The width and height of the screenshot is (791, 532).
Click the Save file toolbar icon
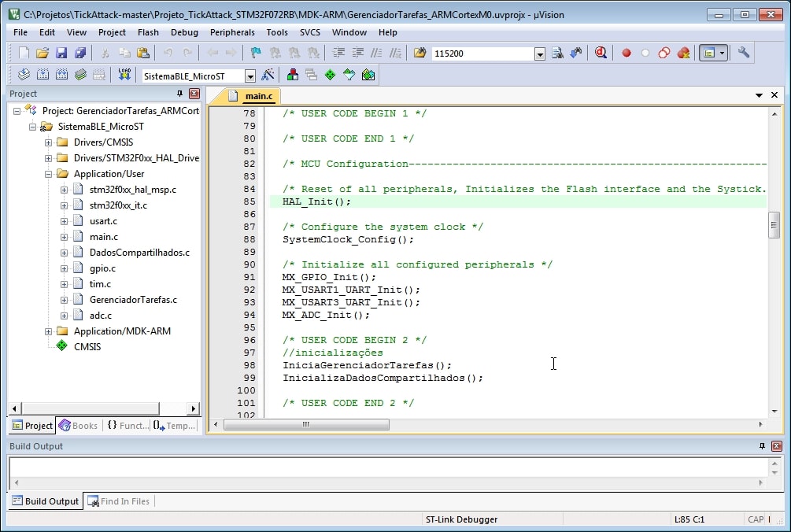click(61, 53)
